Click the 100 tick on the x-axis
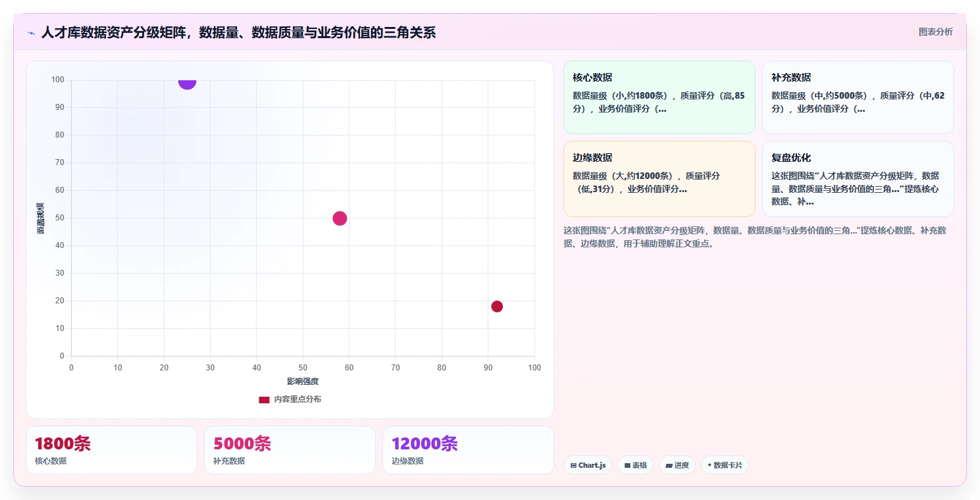The height and width of the screenshot is (500, 980). tap(534, 368)
